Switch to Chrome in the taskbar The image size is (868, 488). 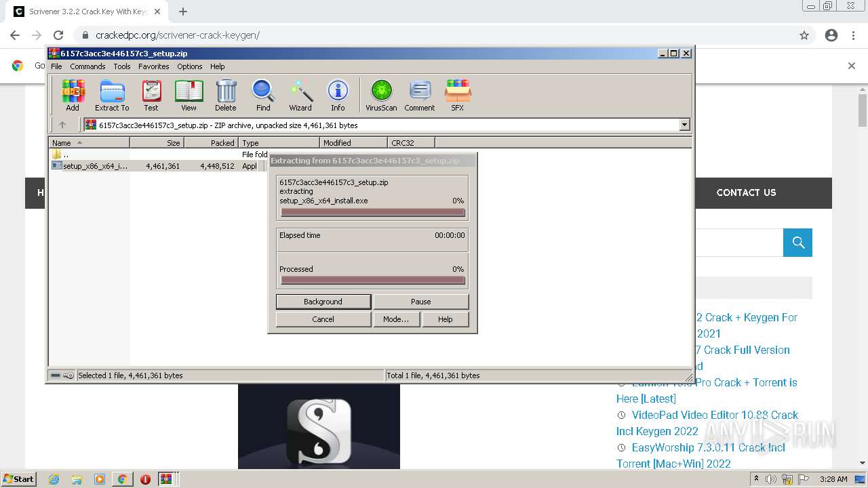[122, 479]
